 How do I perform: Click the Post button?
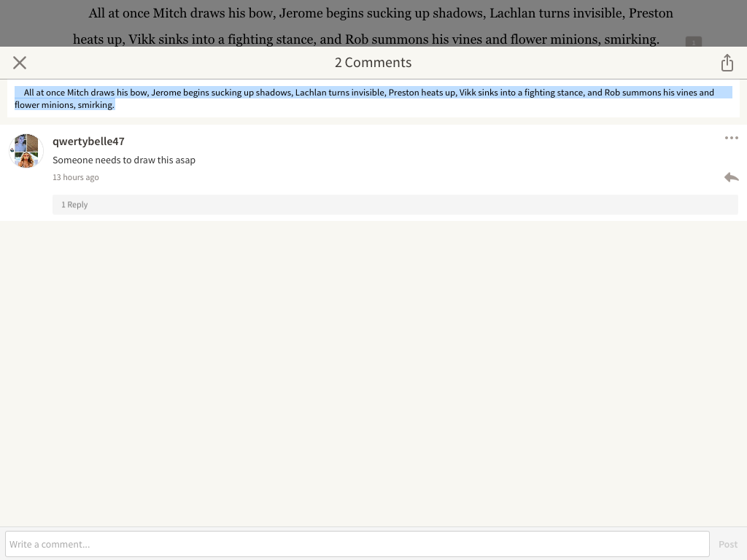728,544
